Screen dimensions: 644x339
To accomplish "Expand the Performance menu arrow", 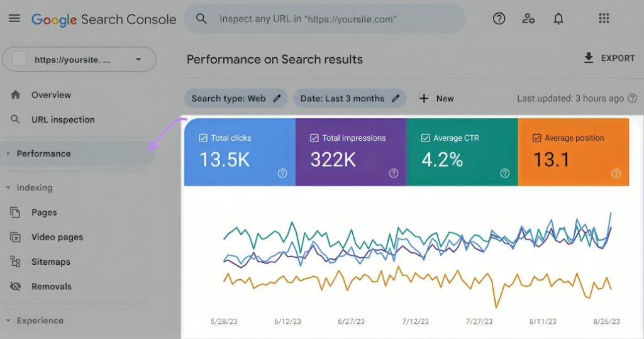I will [8, 153].
